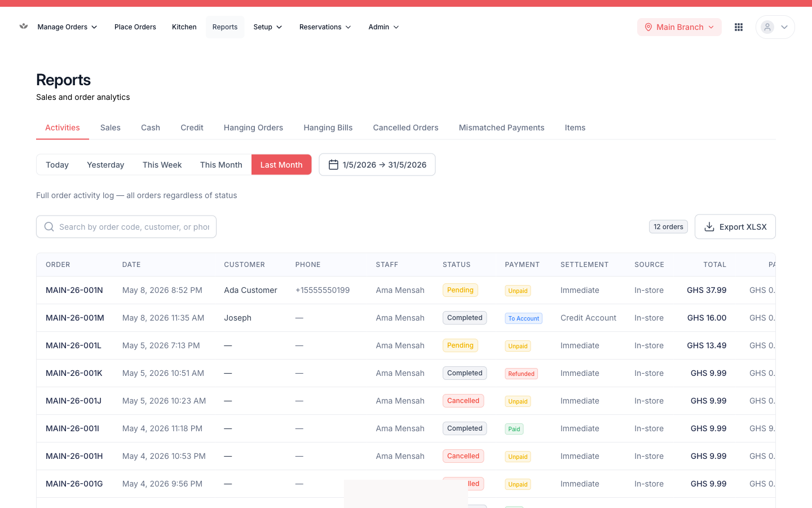The height and width of the screenshot is (508, 812).
Task: Click total GHS 37.99
Action: [x=707, y=290]
